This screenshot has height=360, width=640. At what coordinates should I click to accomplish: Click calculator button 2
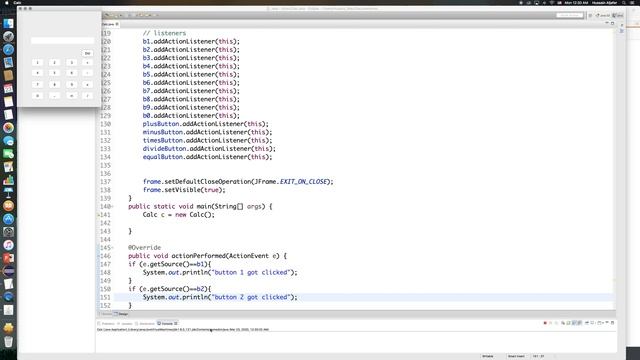pyautogui.click(x=54, y=62)
